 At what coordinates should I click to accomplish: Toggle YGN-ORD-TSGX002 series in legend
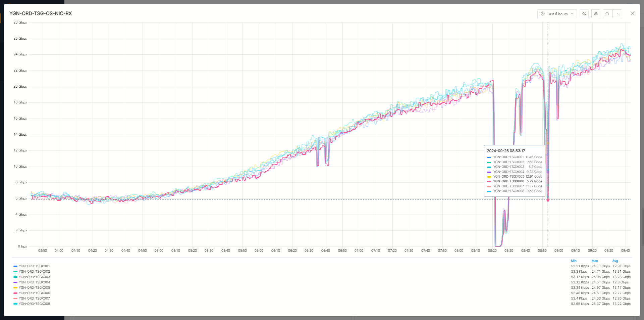(34, 272)
